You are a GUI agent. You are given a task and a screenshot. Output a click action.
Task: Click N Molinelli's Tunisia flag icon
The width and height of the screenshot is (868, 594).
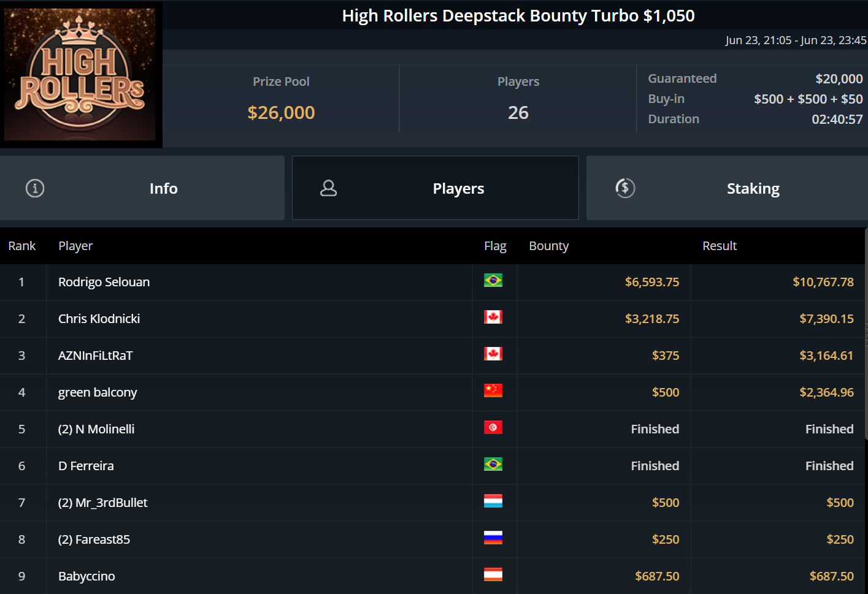click(493, 428)
